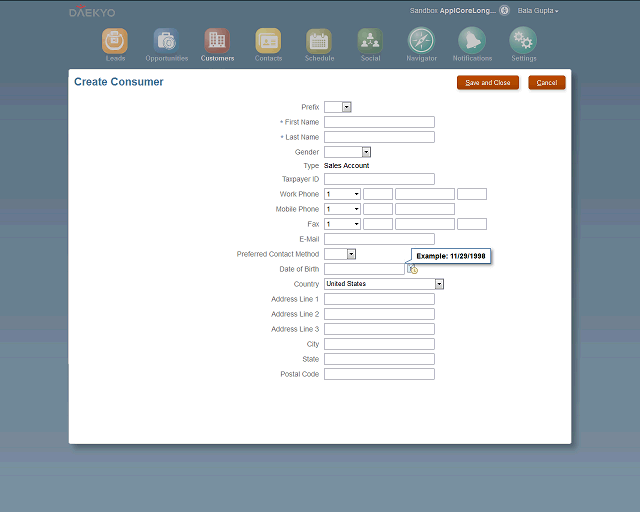640x512 pixels.
Task: Click the accessibility icon beside Sandbox name
Action: (x=504, y=10)
